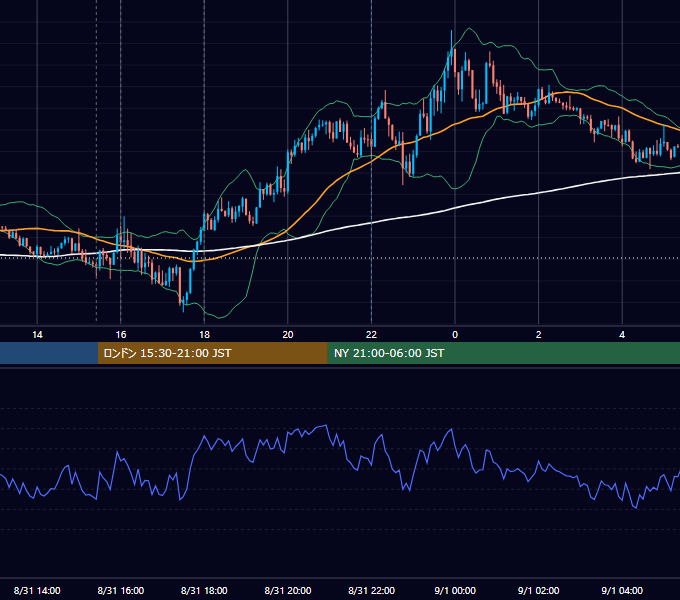Viewport: 680px width, 600px height.
Task: Click hour label 4 on price chart axis
Action: tap(622, 335)
